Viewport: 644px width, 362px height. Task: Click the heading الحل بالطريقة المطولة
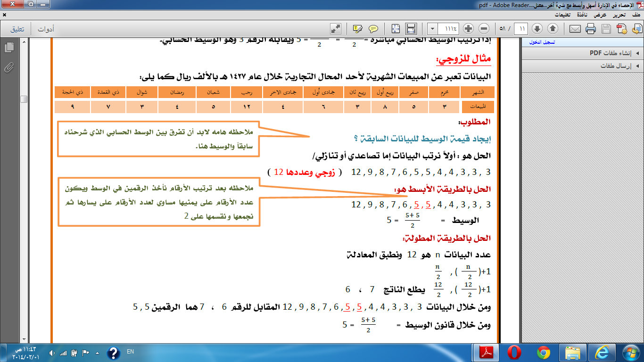tap(446, 238)
